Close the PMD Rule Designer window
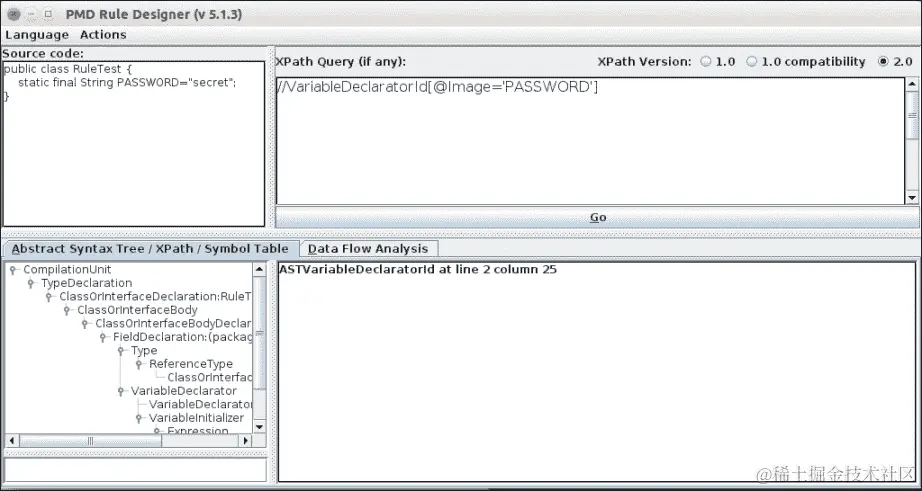922x491 pixels. coord(14,14)
